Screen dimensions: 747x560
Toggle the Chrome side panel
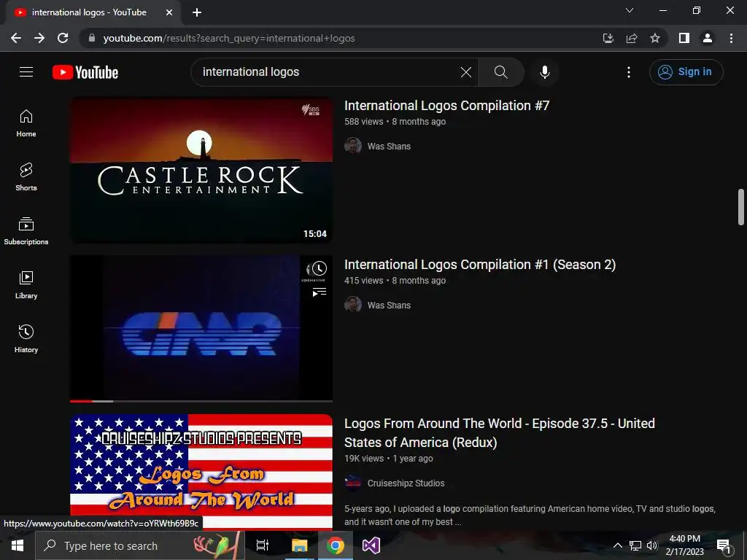click(684, 38)
